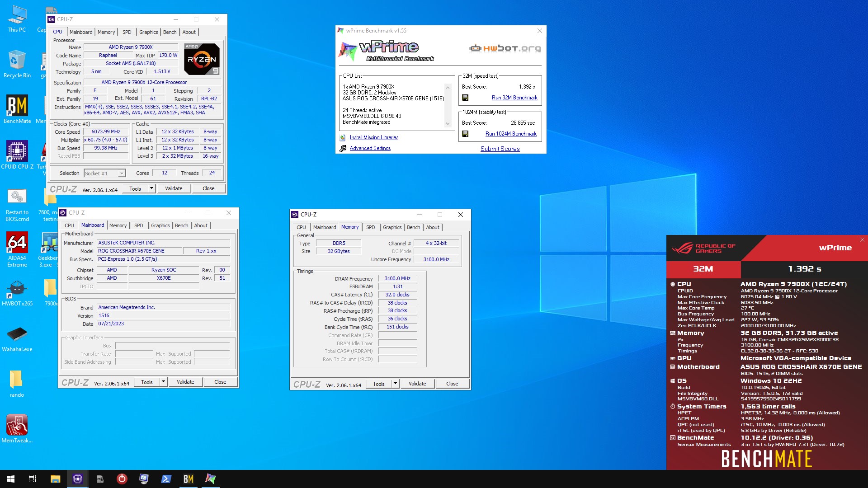The width and height of the screenshot is (868, 488).
Task: Open File Explorer from taskbar
Action: point(55,479)
